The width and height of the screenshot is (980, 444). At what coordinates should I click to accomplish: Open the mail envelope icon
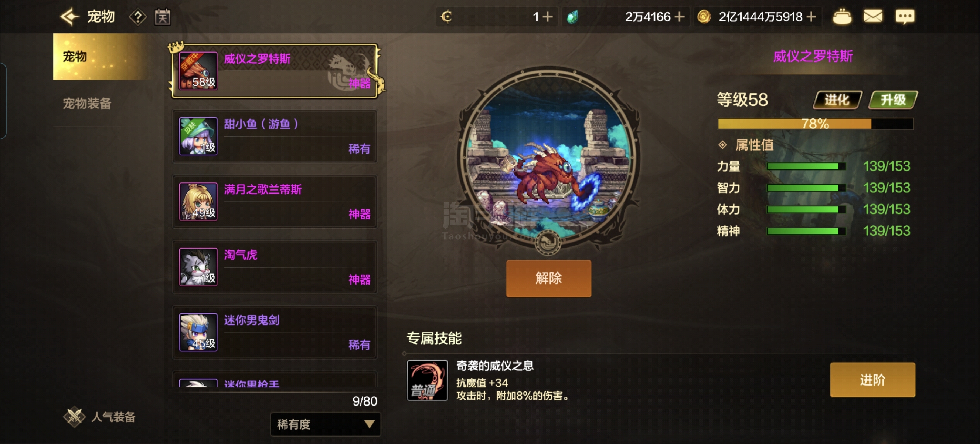point(873,16)
